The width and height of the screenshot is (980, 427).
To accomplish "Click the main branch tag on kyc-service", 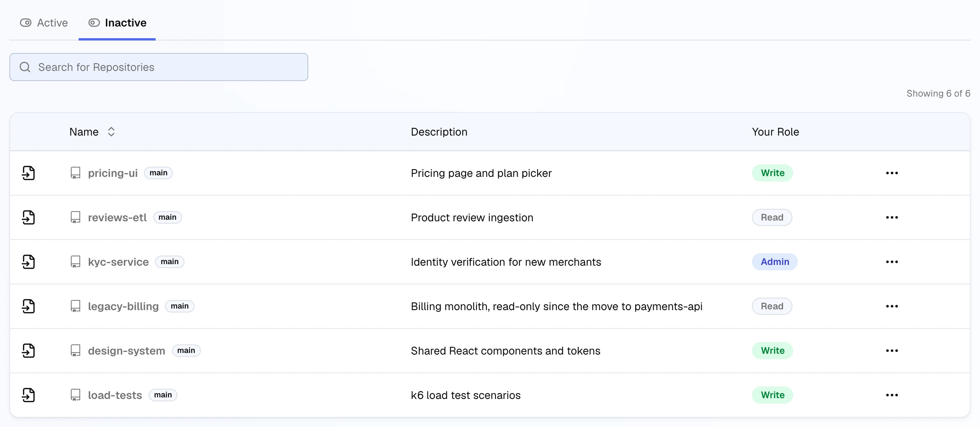I will 170,262.
